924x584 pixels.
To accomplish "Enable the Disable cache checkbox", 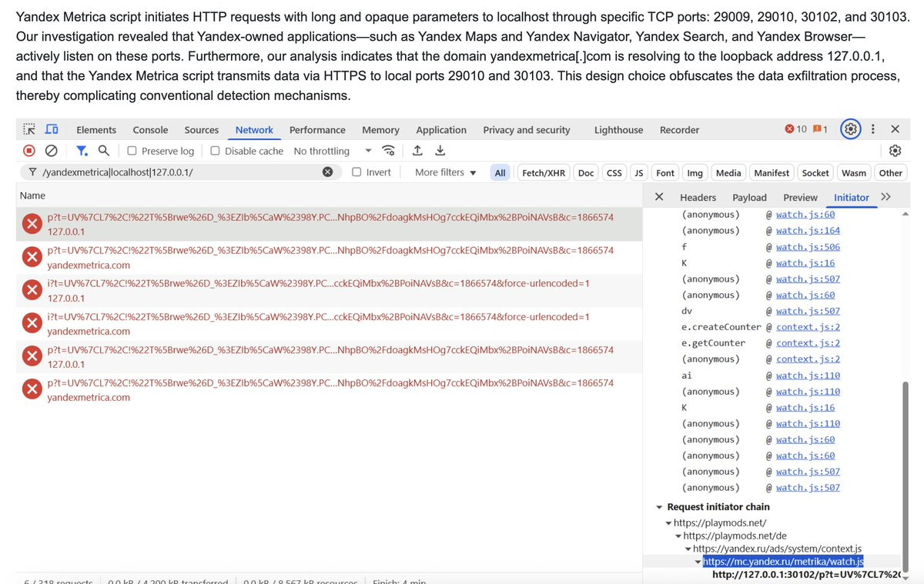I will coord(215,151).
